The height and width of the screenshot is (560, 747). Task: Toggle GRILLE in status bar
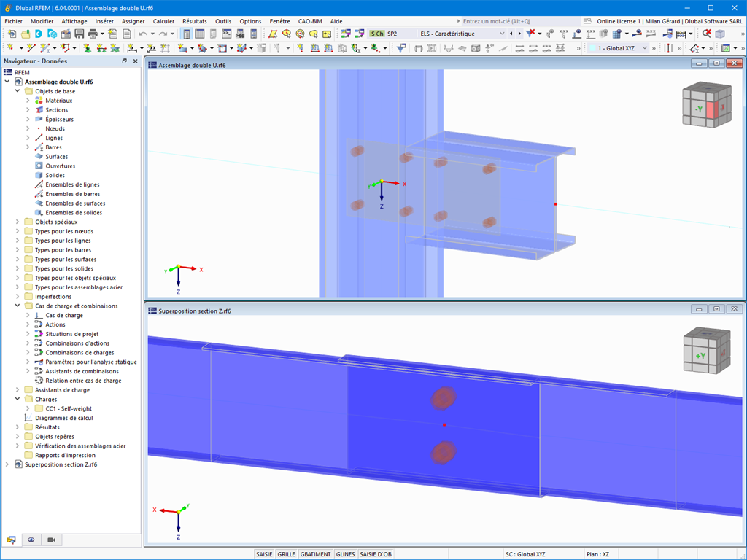click(x=286, y=554)
